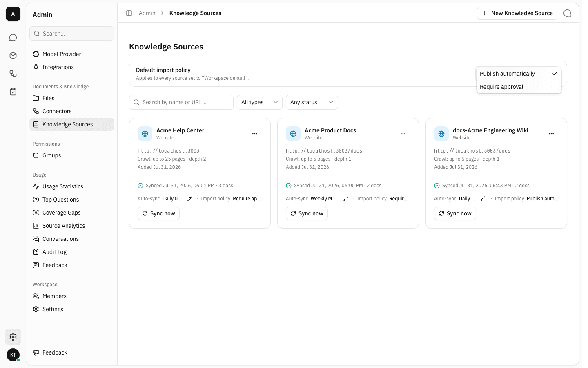The image size is (588, 368).
Task: View Top Questions
Action: click(x=71, y=200)
